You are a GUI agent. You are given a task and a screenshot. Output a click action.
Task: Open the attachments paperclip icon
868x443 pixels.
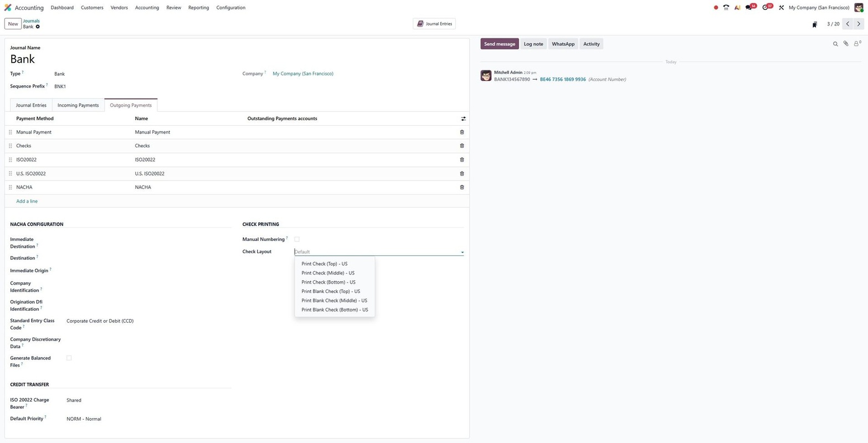coord(846,44)
